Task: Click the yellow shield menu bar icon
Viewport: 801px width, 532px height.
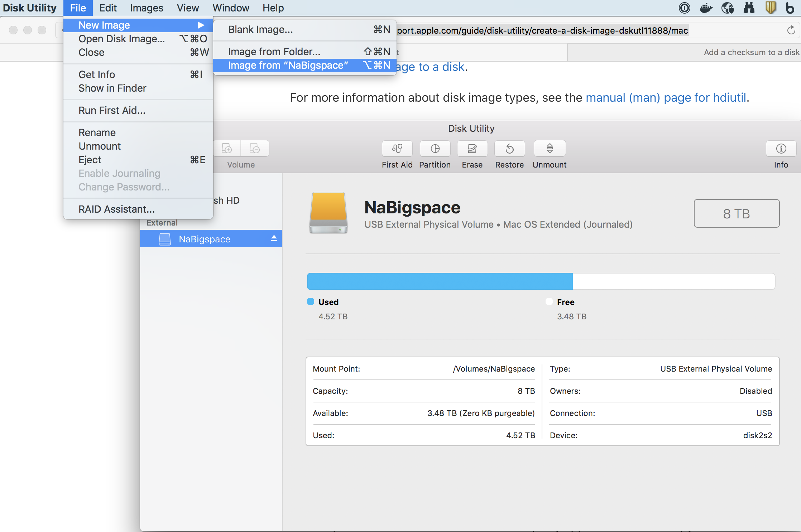Action: point(770,8)
